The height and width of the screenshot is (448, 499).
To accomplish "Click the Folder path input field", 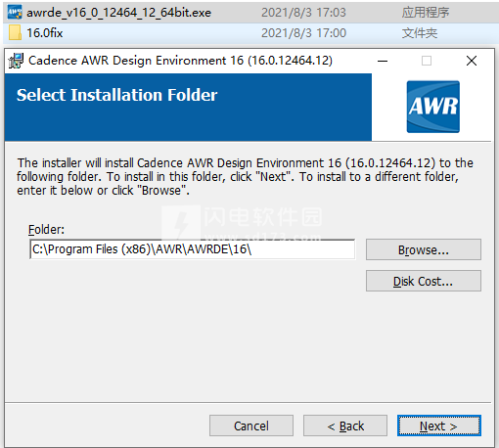I will [x=192, y=249].
